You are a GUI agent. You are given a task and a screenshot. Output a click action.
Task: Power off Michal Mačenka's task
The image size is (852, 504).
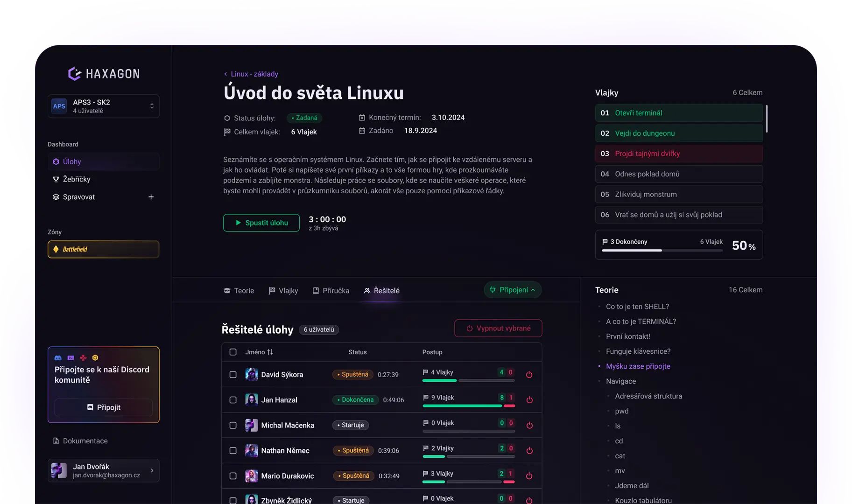[529, 425]
